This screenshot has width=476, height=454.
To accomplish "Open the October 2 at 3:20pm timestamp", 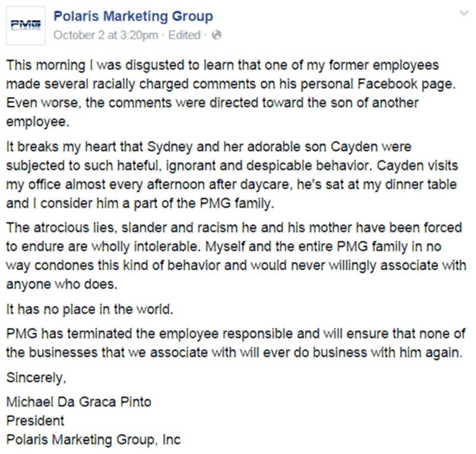I will [106, 35].
